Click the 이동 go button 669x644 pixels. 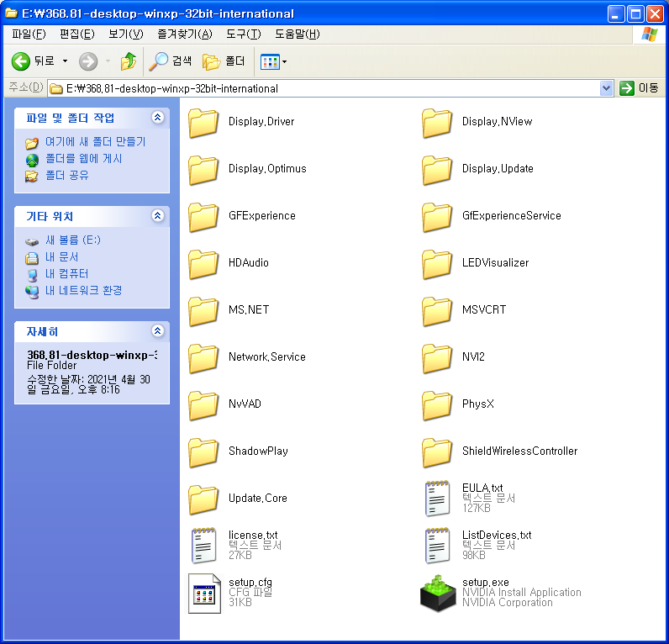pos(639,88)
